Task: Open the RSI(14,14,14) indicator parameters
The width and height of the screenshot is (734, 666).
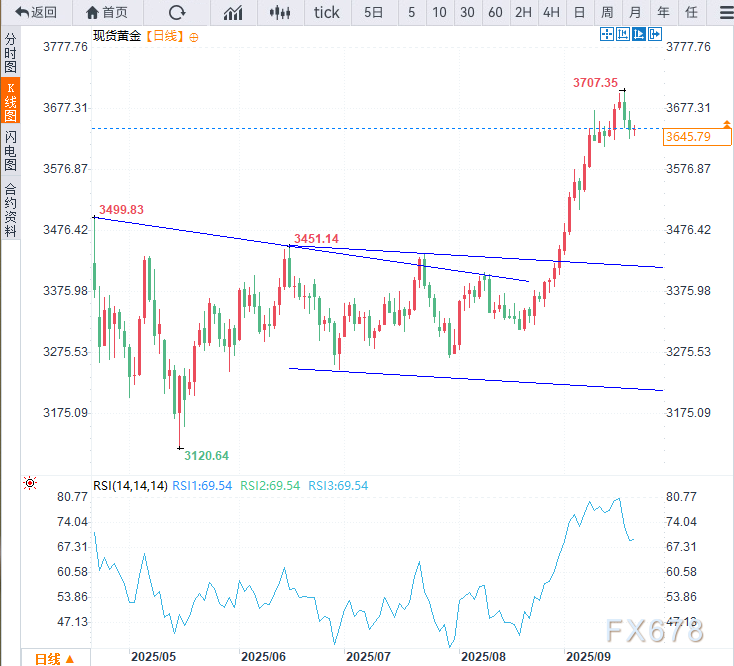Action: [129, 485]
